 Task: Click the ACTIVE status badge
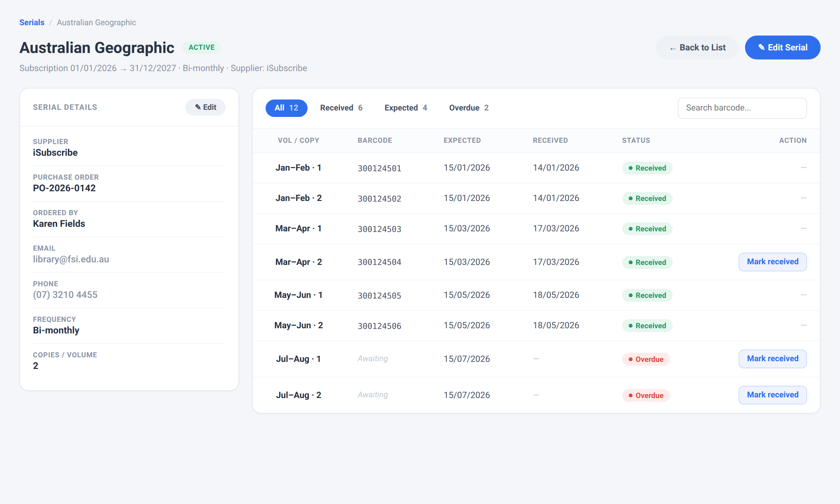click(x=202, y=47)
